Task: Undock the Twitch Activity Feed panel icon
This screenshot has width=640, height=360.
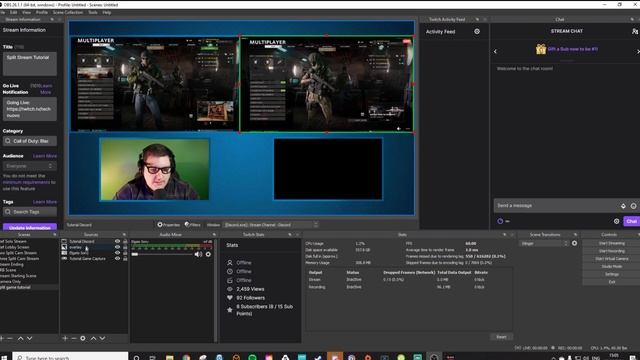Action: click(x=477, y=19)
